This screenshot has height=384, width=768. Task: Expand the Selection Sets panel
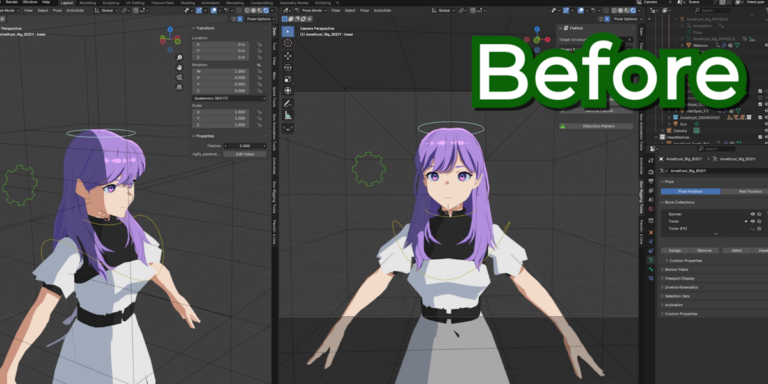pyautogui.click(x=676, y=296)
